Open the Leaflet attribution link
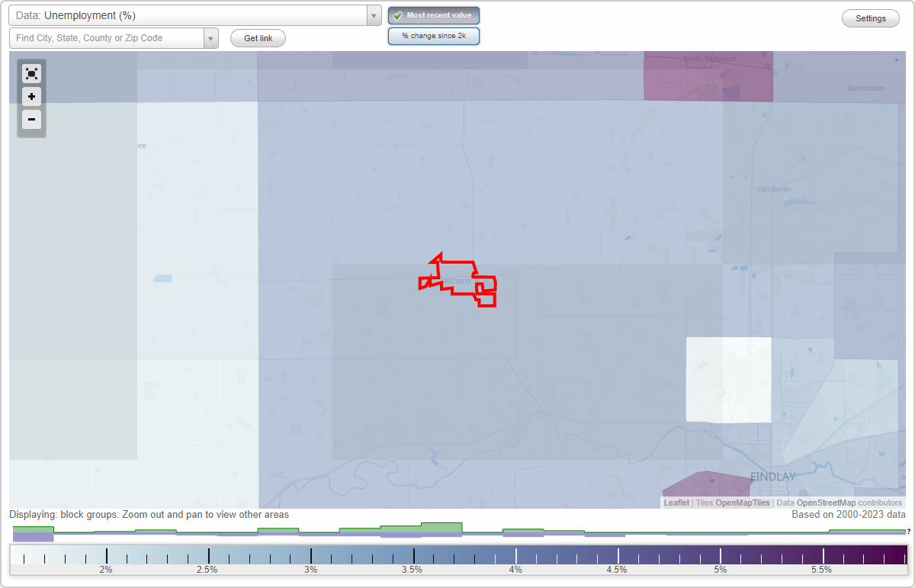The height and width of the screenshot is (588, 915). 676,503
